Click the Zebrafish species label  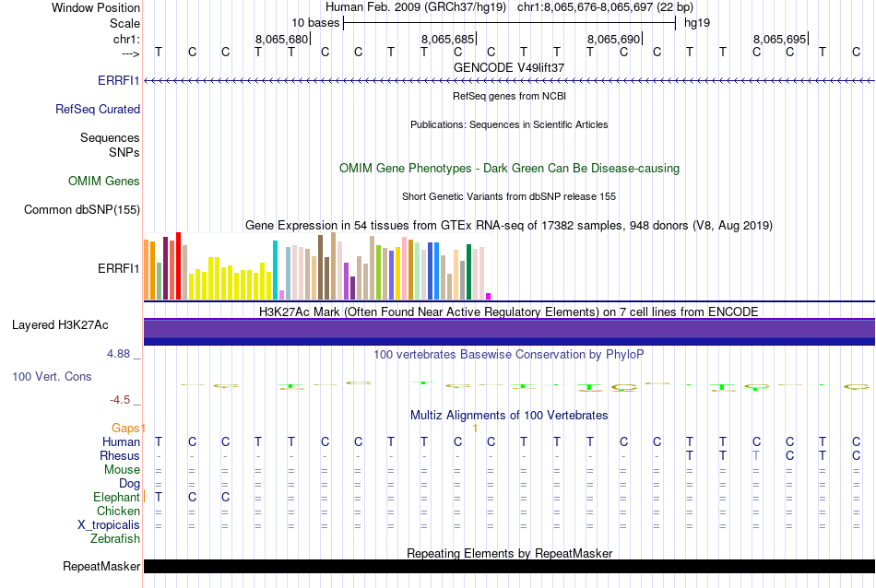click(x=115, y=539)
